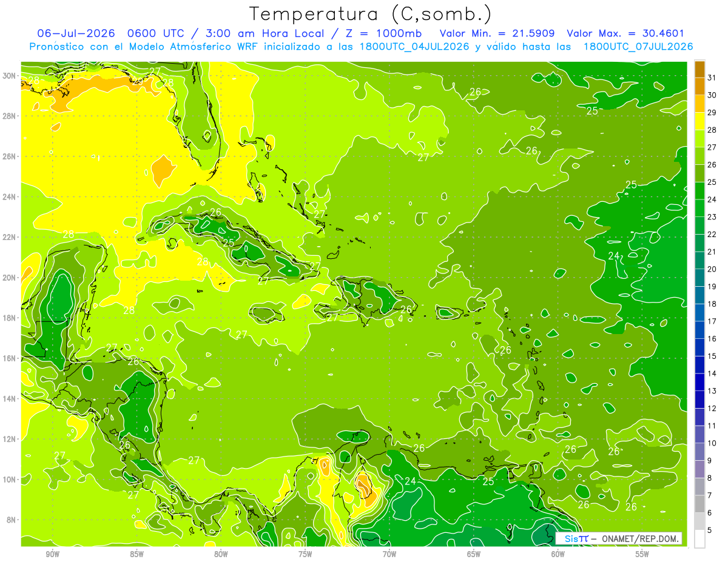Select the colorbar swatch between 27 and 28
This screenshot has width=728, height=562.
tap(699, 139)
